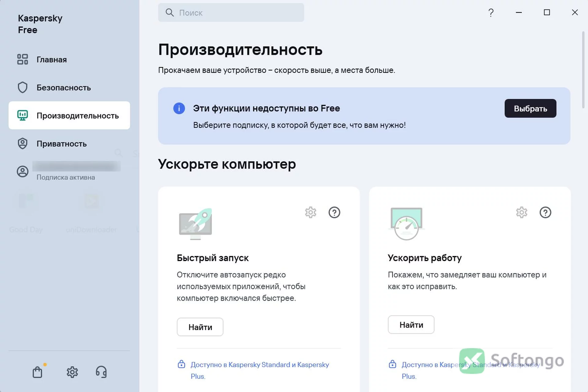This screenshot has height=392, width=588.
Task: Open availability link under Быстрый запуск
Action: pyautogui.click(x=260, y=370)
